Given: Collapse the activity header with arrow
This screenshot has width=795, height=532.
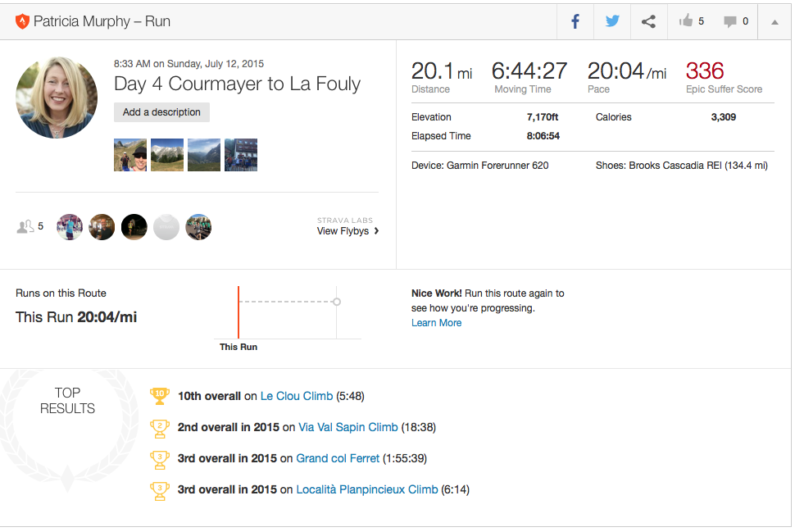Looking at the screenshot, I should 775,22.
